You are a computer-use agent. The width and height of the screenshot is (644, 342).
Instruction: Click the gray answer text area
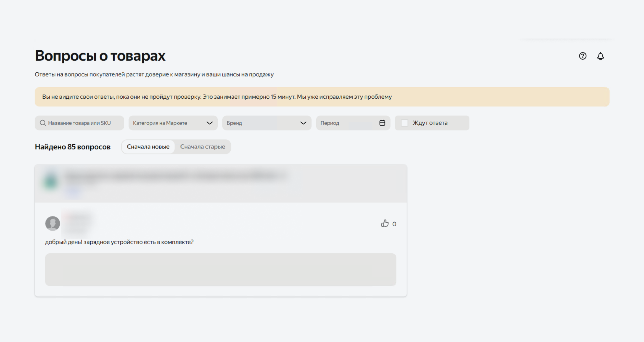(220, 270)
